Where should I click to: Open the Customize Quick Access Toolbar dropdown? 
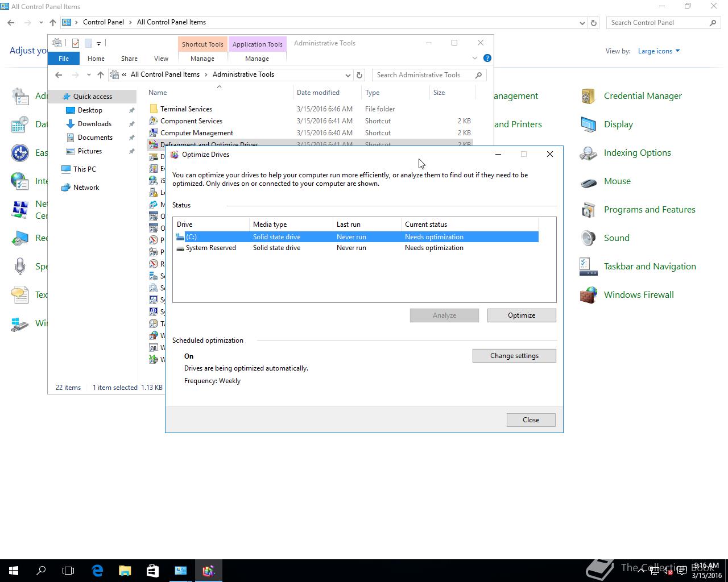click(x=98, y=43)
